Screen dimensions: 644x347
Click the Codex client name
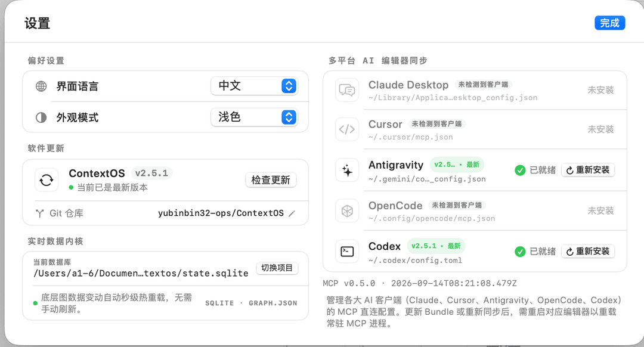pos(385,246)
